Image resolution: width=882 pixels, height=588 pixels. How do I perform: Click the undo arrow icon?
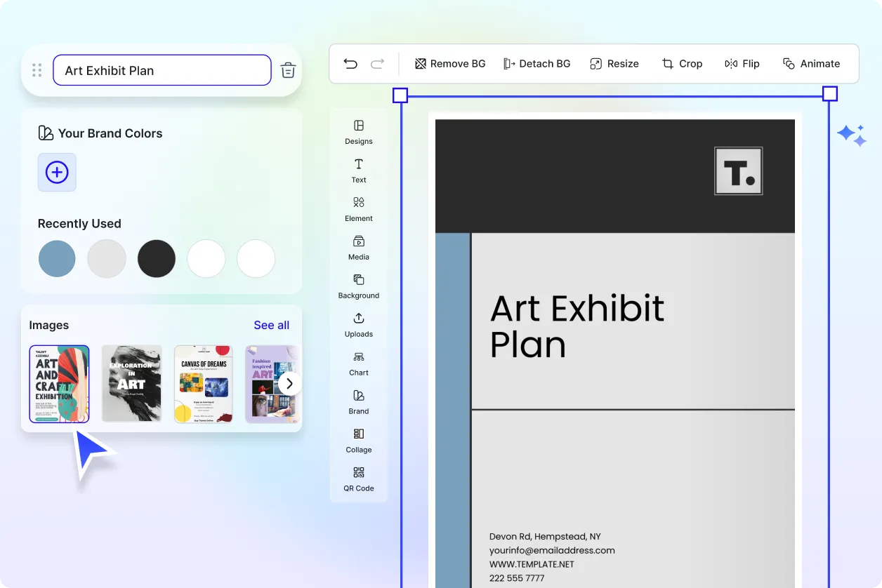(x=350, y=64)
